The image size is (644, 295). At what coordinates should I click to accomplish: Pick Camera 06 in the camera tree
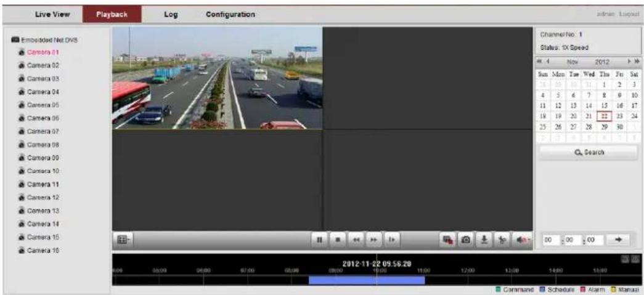39,118
